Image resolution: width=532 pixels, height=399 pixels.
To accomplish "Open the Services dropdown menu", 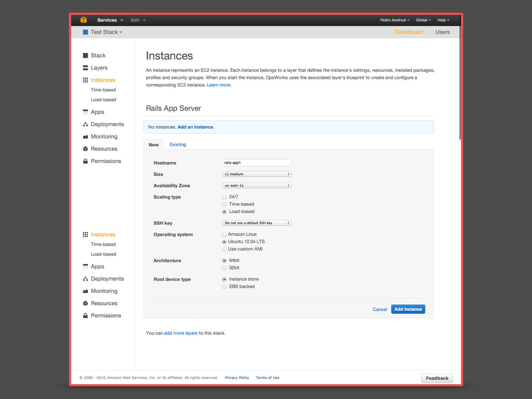I will point(110,20).
